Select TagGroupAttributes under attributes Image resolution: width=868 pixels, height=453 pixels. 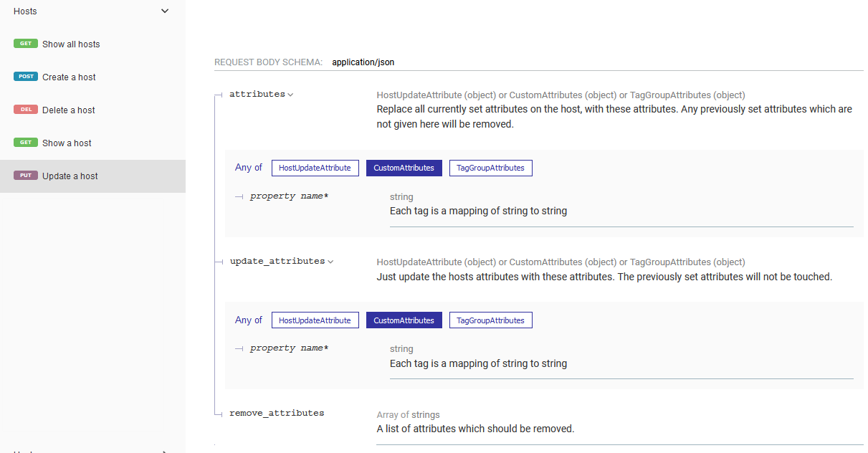point(490,168)
